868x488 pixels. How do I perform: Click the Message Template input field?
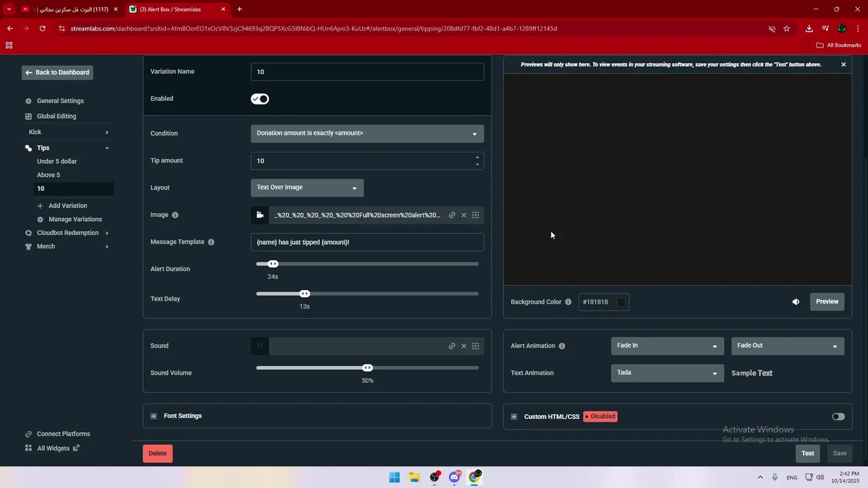pyautogui.click(x=368, y=242)
